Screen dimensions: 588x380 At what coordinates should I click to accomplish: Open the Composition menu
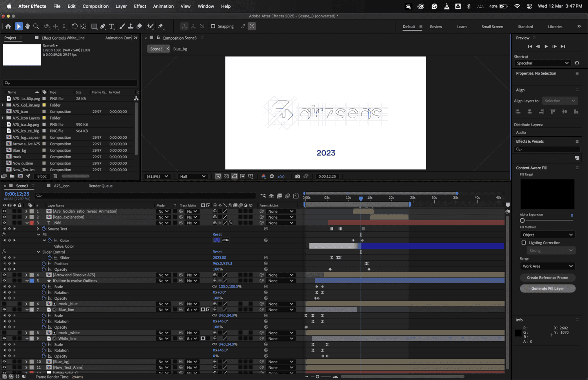(x=95, y=6)
